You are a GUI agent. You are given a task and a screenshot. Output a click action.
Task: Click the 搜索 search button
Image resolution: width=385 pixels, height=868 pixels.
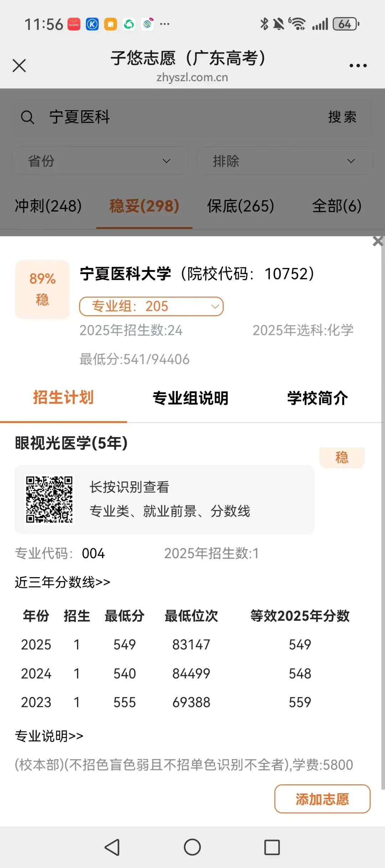pyautogui.click(x=342, y=117)
